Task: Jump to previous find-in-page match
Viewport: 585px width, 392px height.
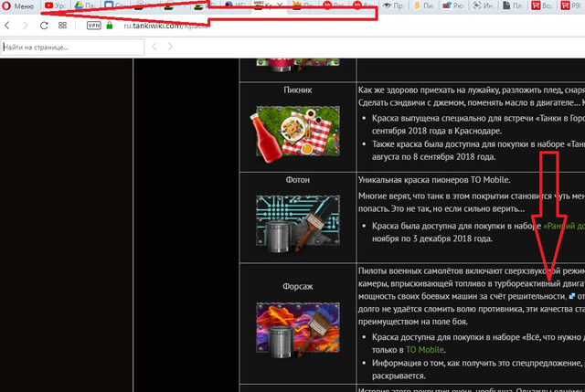Action: [154, 47]
